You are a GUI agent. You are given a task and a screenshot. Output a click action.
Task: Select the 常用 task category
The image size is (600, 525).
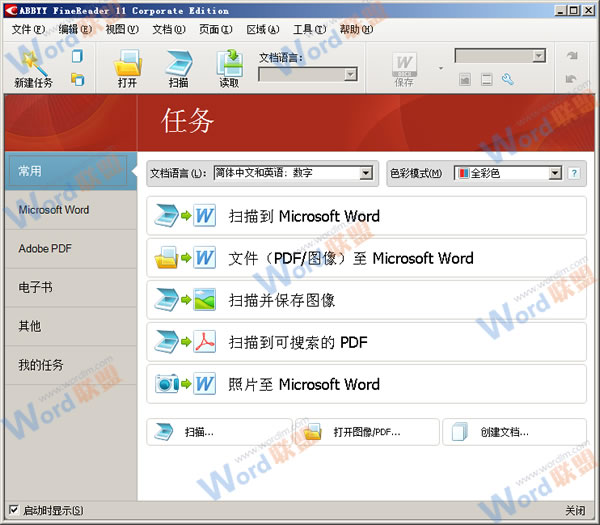click(71, 171)
